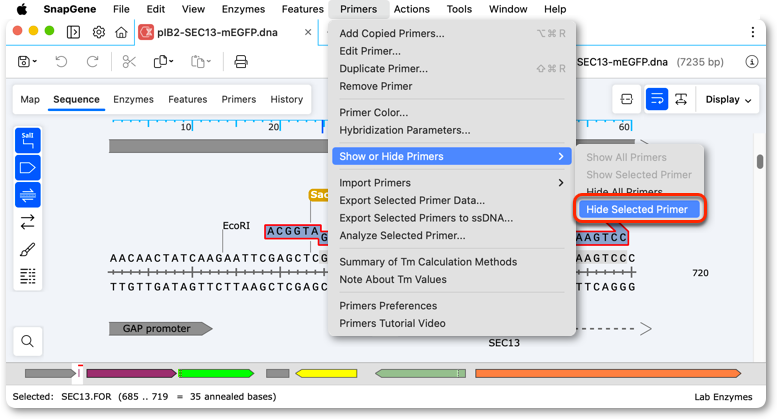Expand the copy dropdown arrow
The width and height of the screenshot is (777, 419).
coord(171,61)
